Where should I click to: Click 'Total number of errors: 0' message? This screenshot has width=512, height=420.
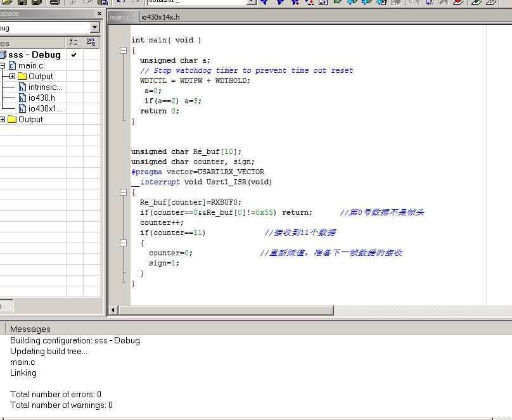pyautogui.click(x=56, y=394)
